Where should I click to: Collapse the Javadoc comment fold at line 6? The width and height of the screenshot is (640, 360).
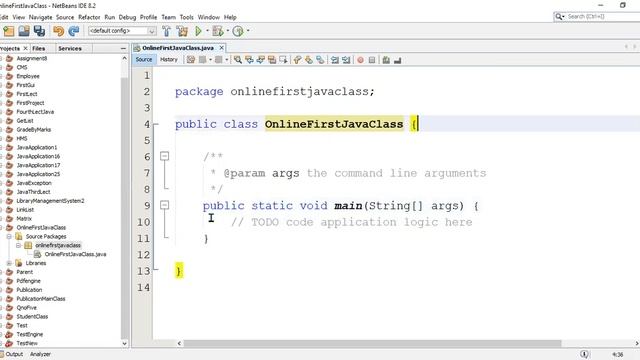(164, 156)
